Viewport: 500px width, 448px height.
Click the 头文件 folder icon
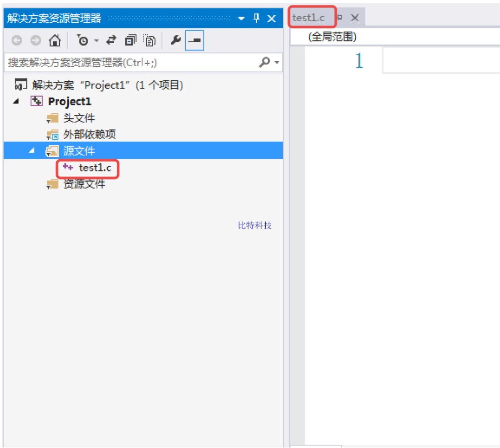(x=52, y=118)
